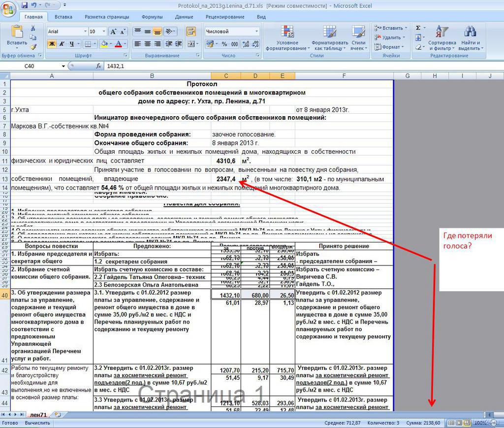Open the Вставка ribbon tab
Screen dimensions: 504x428
coord(63,17)
